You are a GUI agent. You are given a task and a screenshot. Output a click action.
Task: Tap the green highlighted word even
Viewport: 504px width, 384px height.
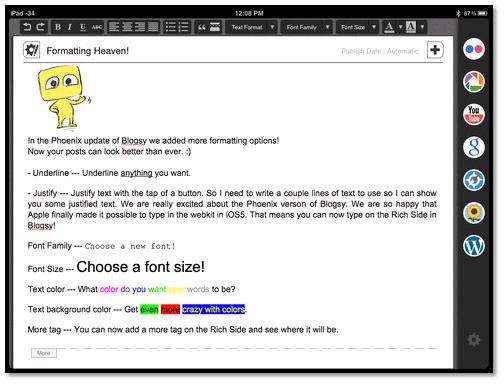(149, 309)
